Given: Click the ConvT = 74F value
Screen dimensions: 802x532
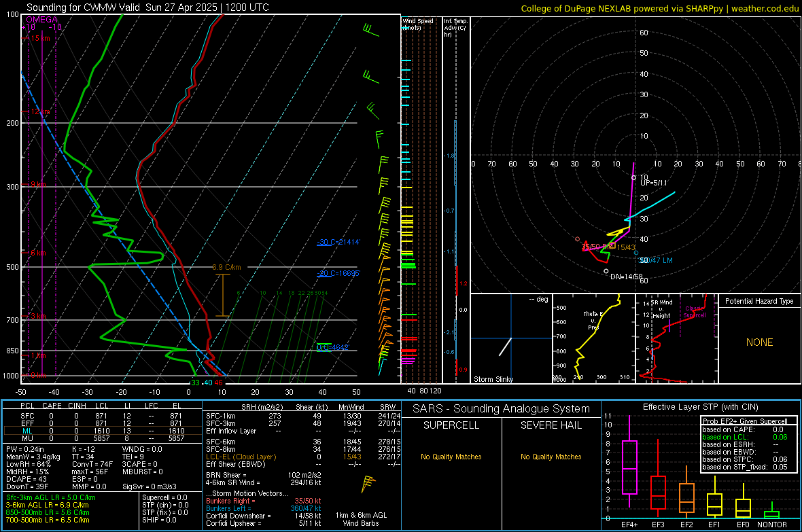Looking at the screenshot, I should [x=92, y=464].
